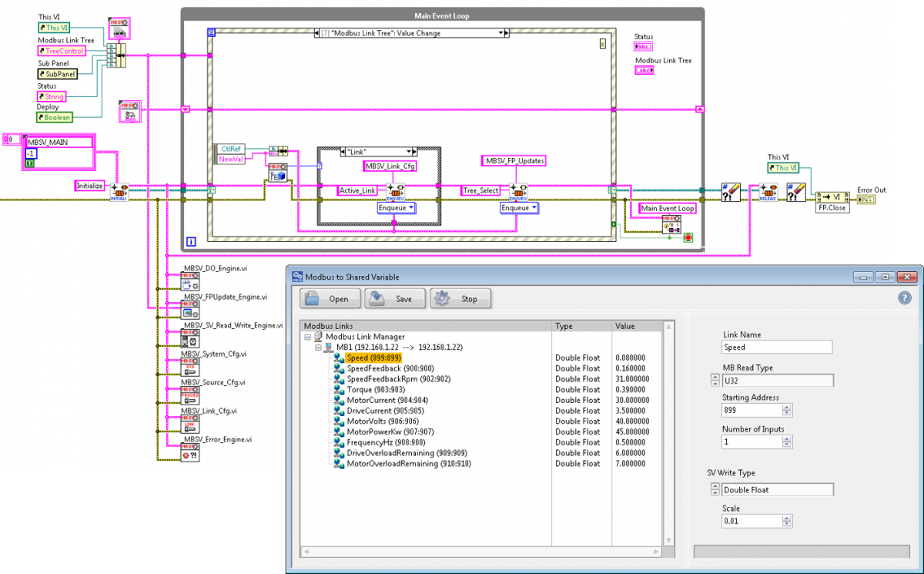Click the Modbus Links column header

[x=427, y=326]
